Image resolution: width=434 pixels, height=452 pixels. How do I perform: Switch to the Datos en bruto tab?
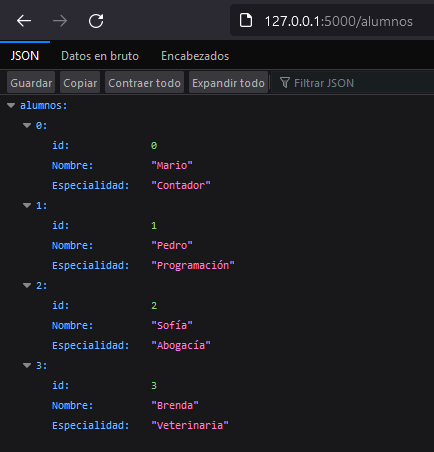pos(100,56)
